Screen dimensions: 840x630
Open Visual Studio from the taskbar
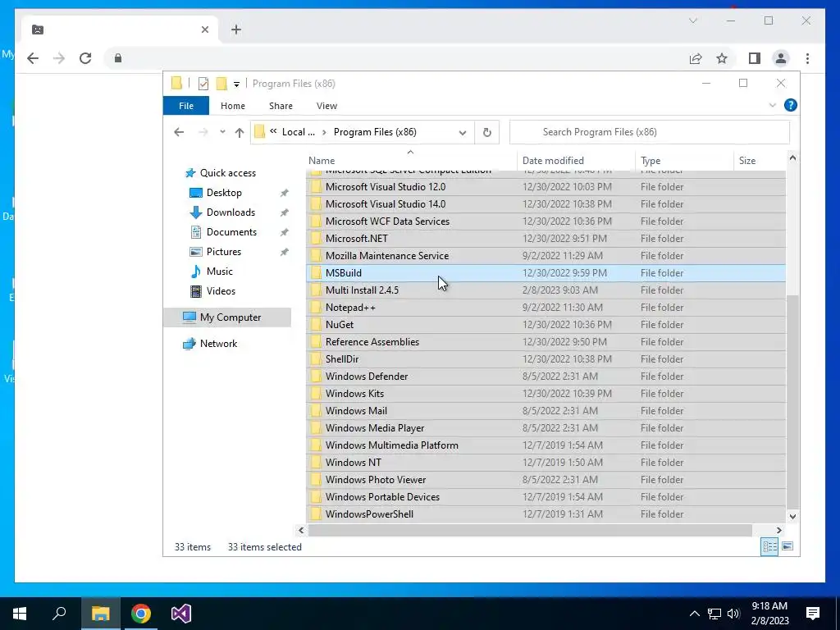(181, 614)
